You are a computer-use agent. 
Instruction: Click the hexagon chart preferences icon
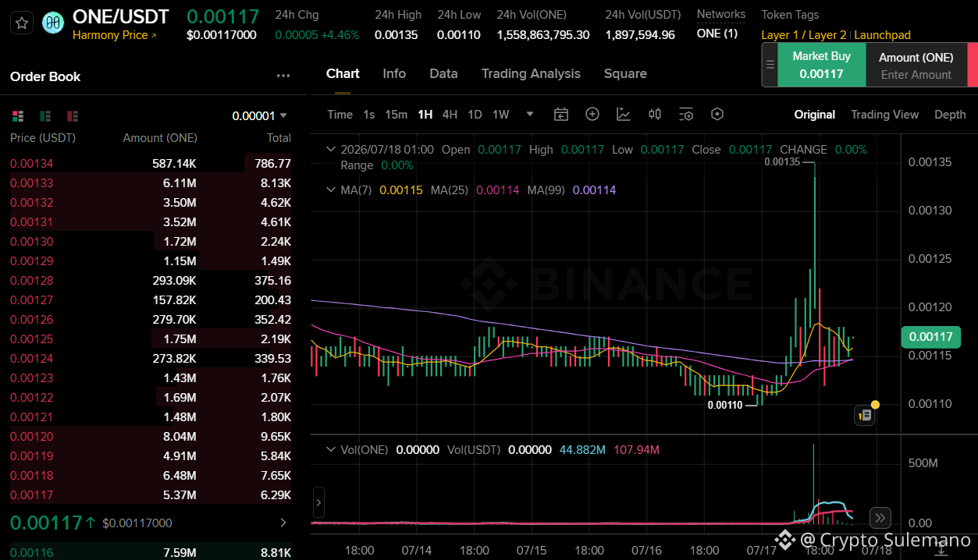point(717,115)
